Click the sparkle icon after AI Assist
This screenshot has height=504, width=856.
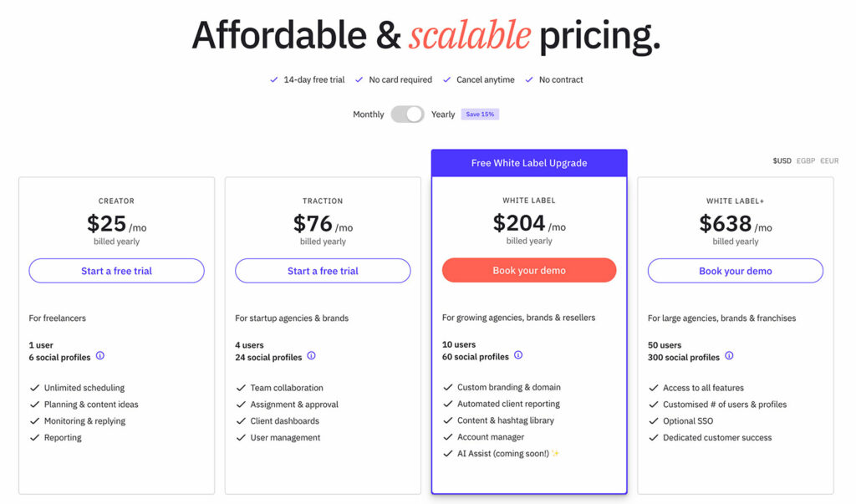(555, 453)
